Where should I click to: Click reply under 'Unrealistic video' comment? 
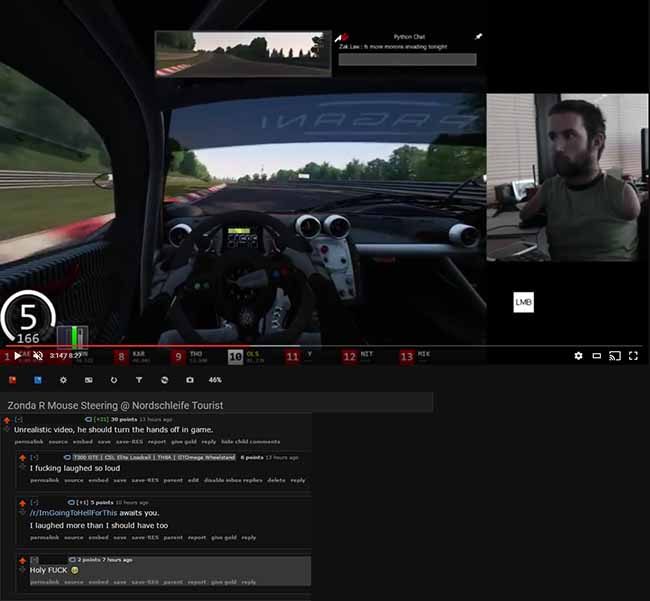209,442
